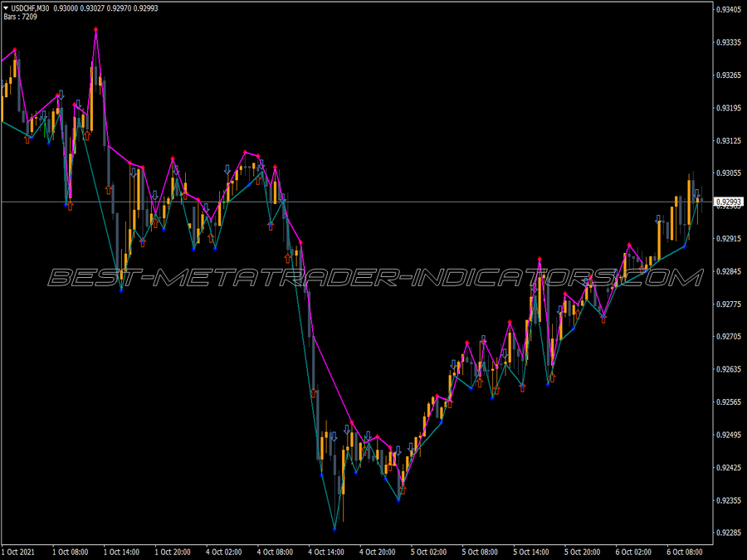Click the '1 Oct 20:00' time label
Screen dimensions: 747x560
[x=173, y=552]
